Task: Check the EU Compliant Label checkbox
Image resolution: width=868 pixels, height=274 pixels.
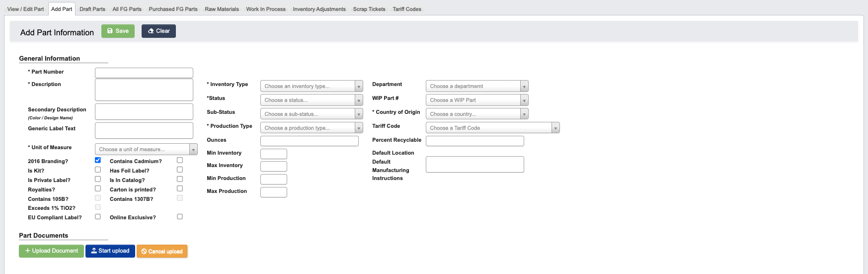Action: (98, 217)
